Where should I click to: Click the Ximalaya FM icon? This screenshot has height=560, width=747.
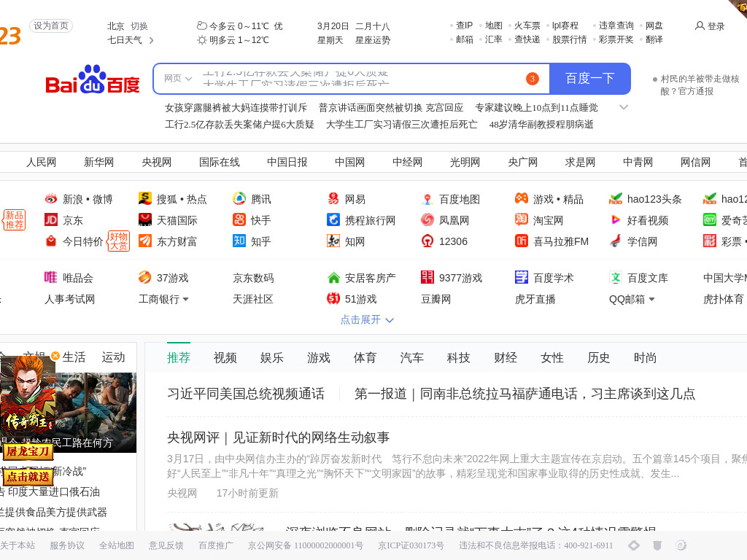pyautogui.click(x=522, y=241)
